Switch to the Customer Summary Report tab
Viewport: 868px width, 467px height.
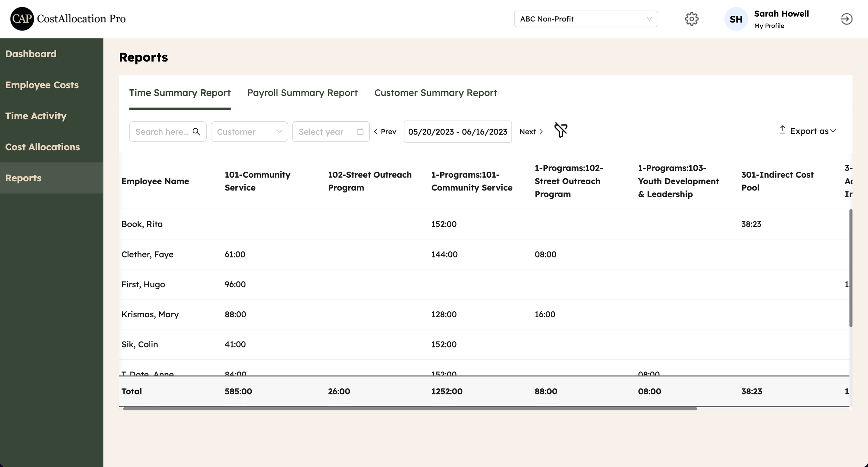click(x=435, y=93)
